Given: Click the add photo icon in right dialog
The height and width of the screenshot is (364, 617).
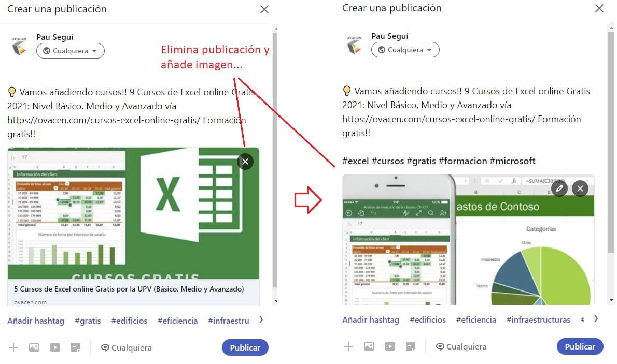Looking at the screenshot, I should click(369, 346).
